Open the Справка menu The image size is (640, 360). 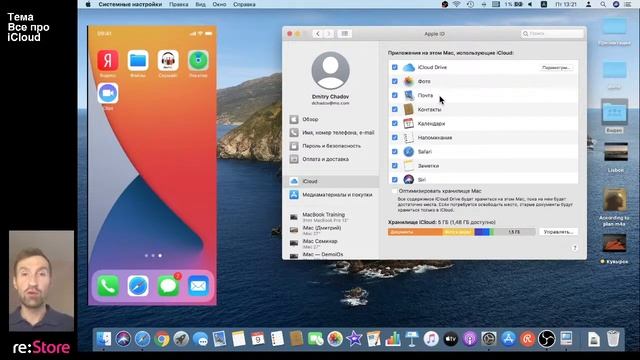[x=244, y=4]
